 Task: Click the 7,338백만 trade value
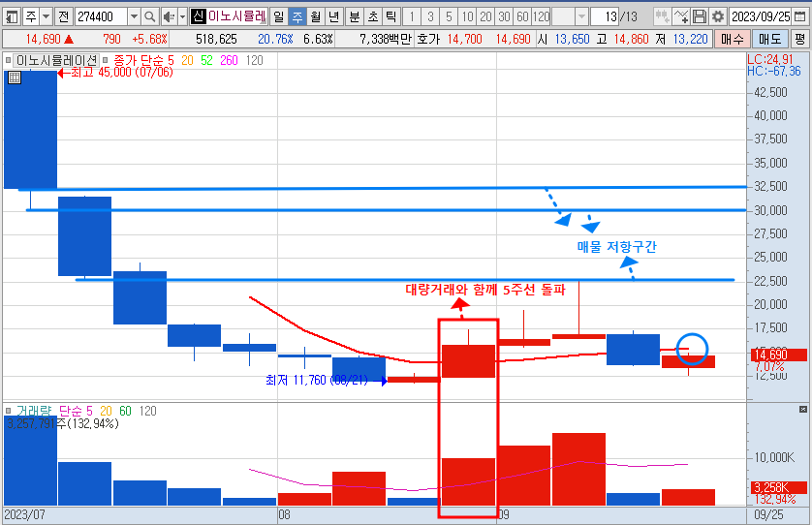[386, 39]
